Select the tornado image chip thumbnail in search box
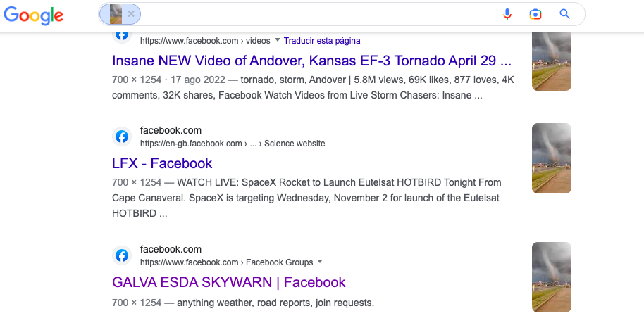644x330 pixels. [116, 14]
